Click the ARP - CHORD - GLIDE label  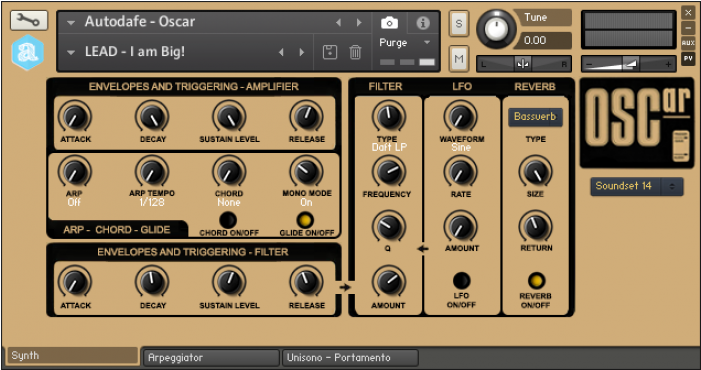click(x=117, y=230)
